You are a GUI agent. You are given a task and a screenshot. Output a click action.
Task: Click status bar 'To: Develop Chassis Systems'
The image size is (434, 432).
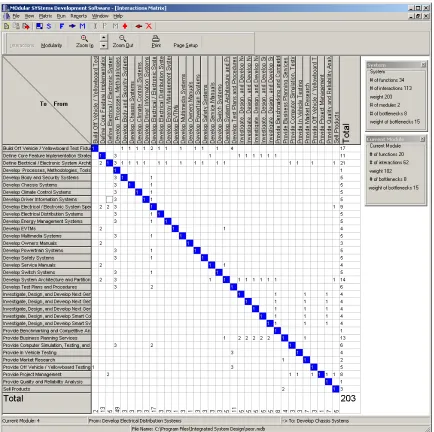pyautogui.click(x=315, y=421)
